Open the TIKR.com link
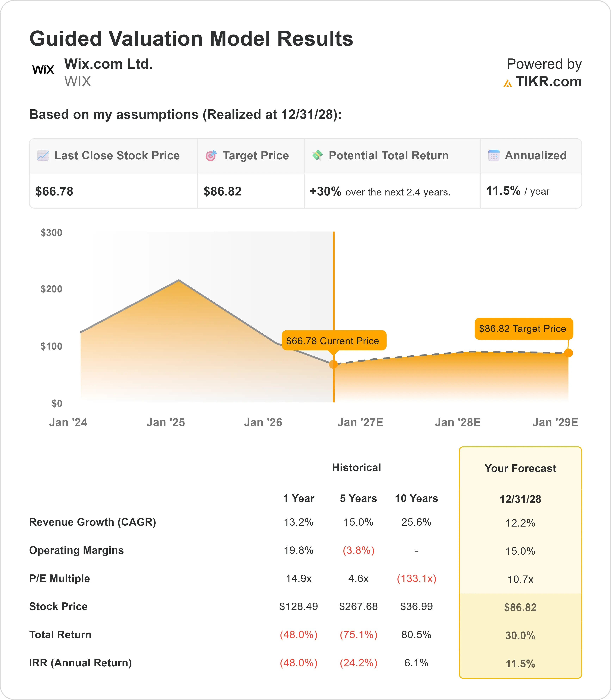 (x=549, y=82)
